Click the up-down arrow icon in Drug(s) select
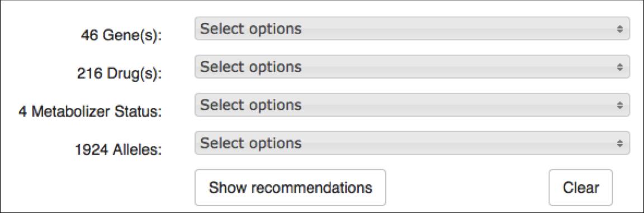The width and height of the screenshot is (644, 213). coord(620,67)
